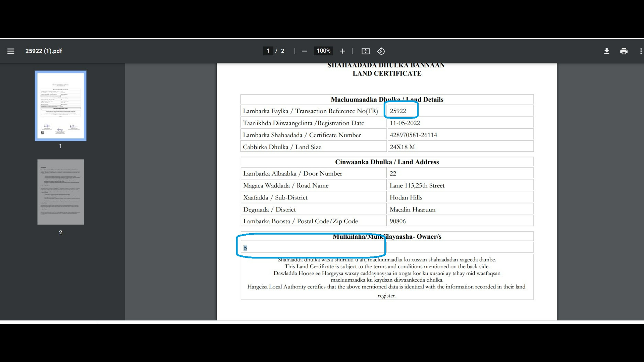Click the file name 25922 (1).pdf
This screenshot has width=644, height=362.
coord(44,51)
